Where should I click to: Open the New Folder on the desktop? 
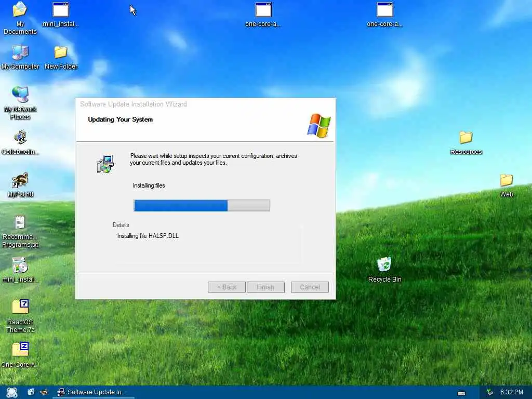(61, 57)
